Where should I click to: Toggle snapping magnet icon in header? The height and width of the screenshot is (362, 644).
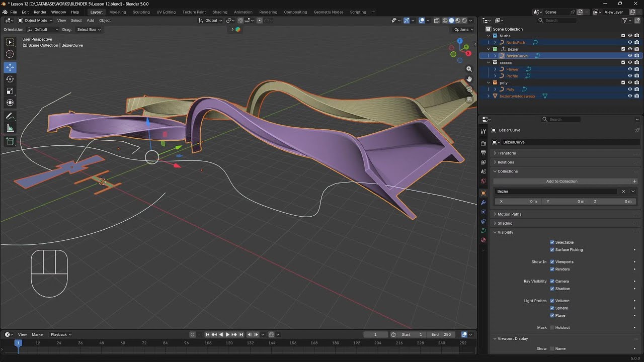(240, 21)
